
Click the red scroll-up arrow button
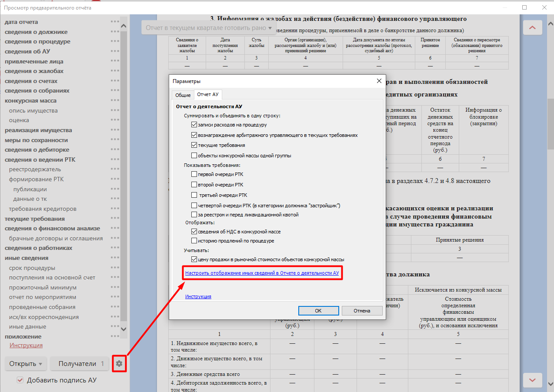tap(532, 28)
